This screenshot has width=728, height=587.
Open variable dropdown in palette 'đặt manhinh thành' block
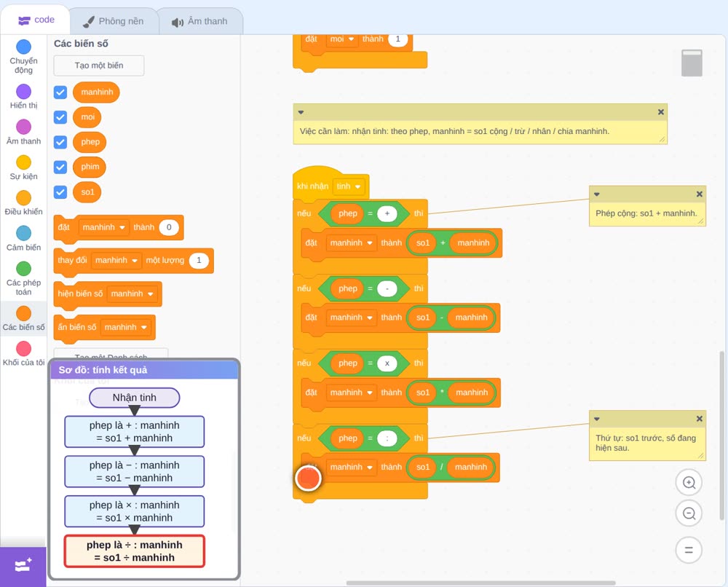(103, 227)
